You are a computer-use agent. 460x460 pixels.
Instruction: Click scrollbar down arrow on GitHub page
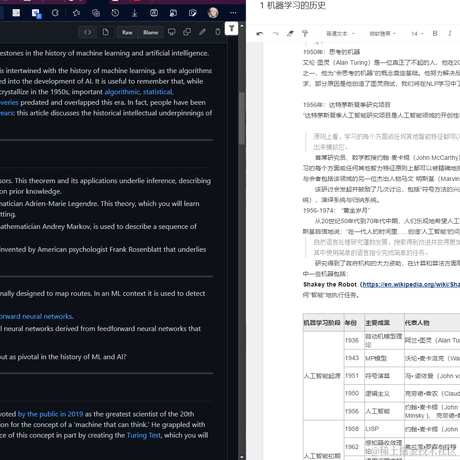(x=242, y=457)
